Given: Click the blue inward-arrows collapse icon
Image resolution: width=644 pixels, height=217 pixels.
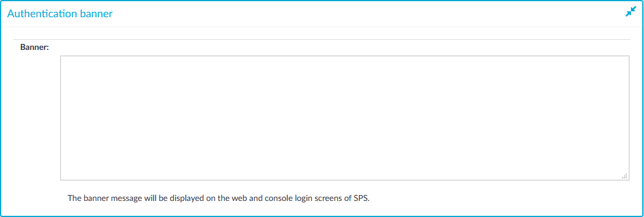Looking at the screenshot, I should point(630,12).
